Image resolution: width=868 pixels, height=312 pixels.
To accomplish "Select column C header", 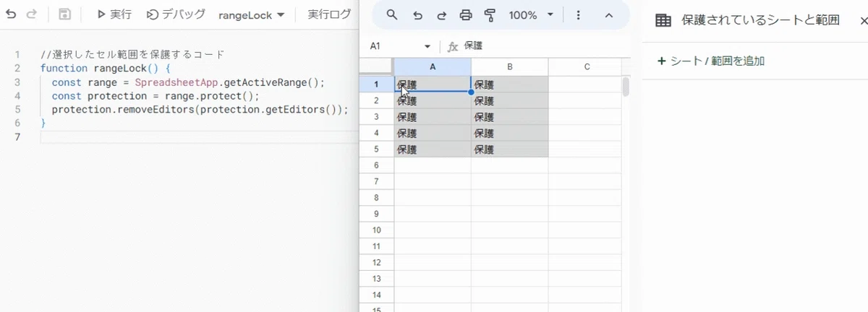I will [587, 67].
